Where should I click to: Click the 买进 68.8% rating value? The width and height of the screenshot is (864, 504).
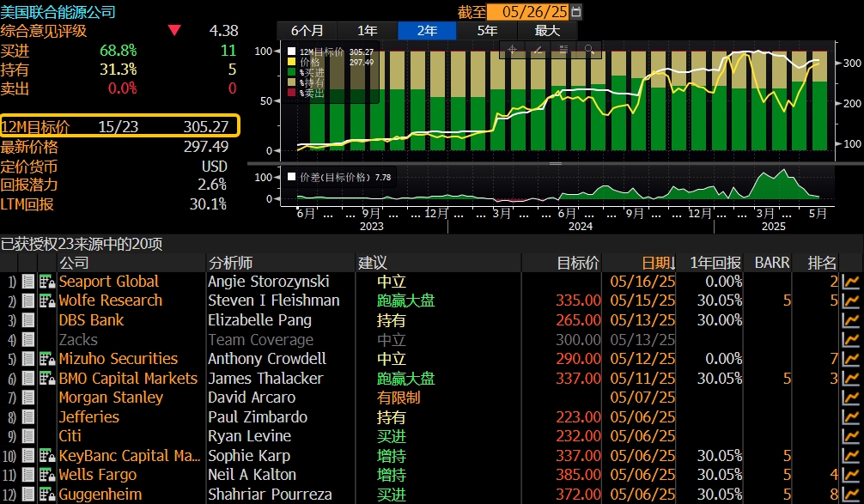click(119, 51)
